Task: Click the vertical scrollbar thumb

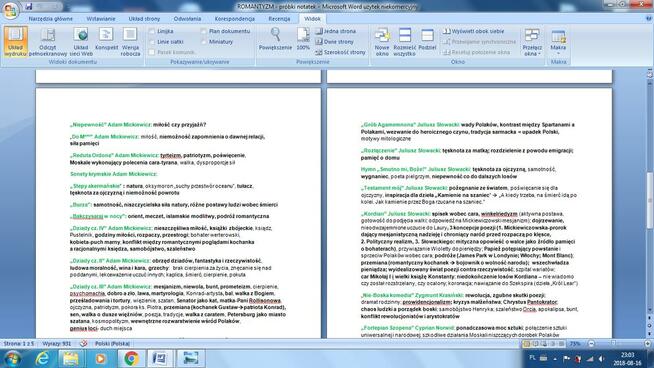Action: (x=649, y=200)
